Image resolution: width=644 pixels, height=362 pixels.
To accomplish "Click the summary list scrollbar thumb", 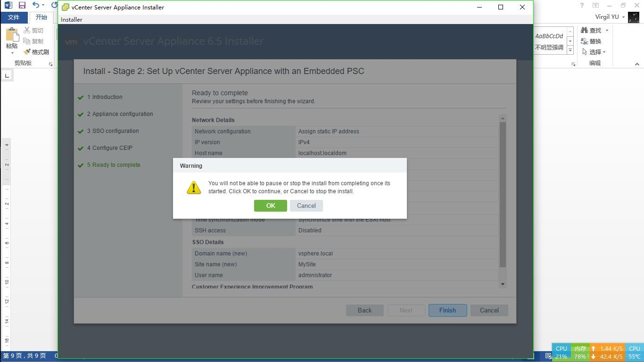I will tap(503, 194).
